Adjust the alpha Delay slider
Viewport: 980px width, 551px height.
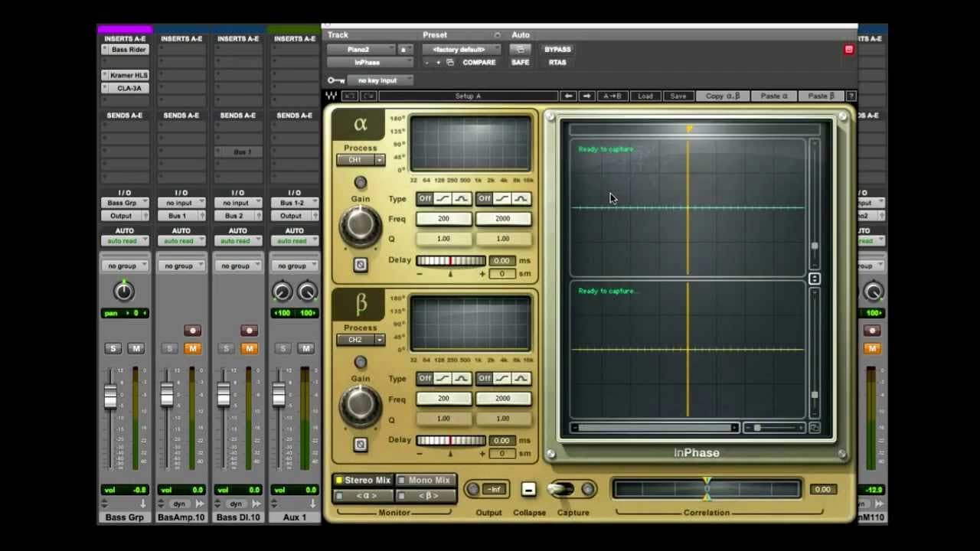click(x=450, y=261)
